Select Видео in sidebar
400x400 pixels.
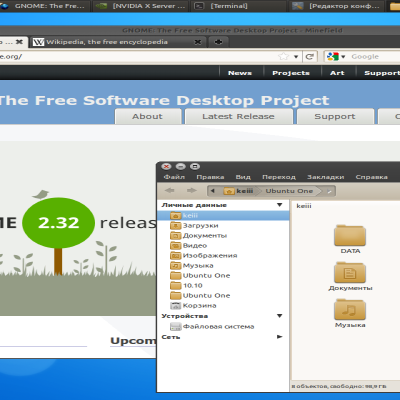pos(223,245)
